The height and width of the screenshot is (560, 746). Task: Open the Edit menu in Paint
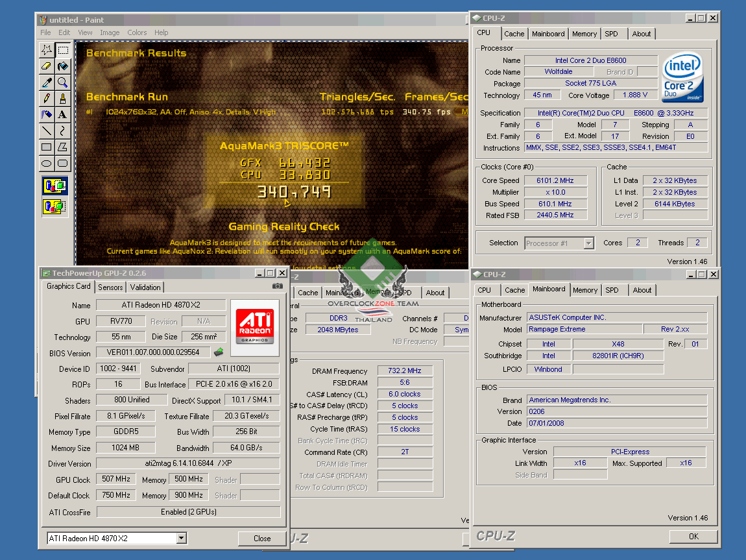click(x=64, y=32)
